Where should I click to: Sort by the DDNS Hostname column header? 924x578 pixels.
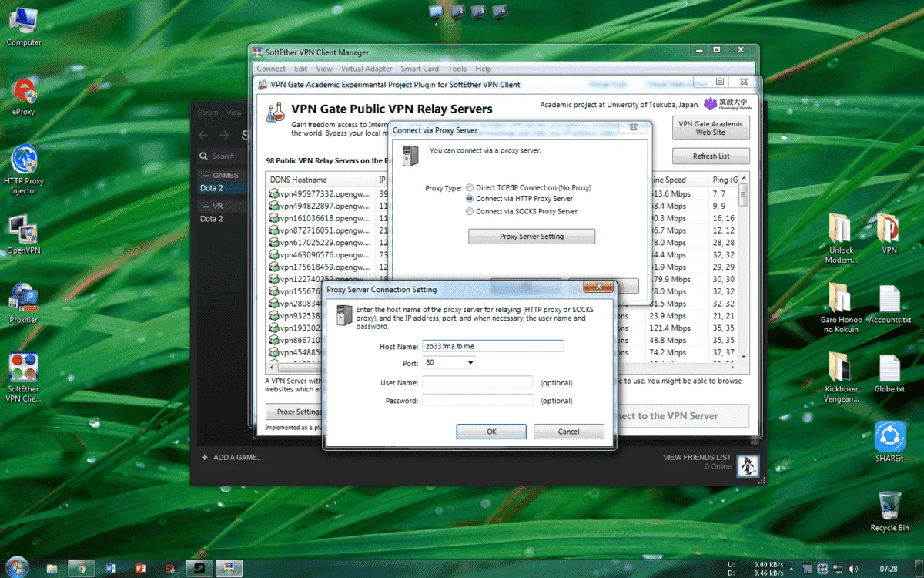pyautogui.click(x=320, y=180)
